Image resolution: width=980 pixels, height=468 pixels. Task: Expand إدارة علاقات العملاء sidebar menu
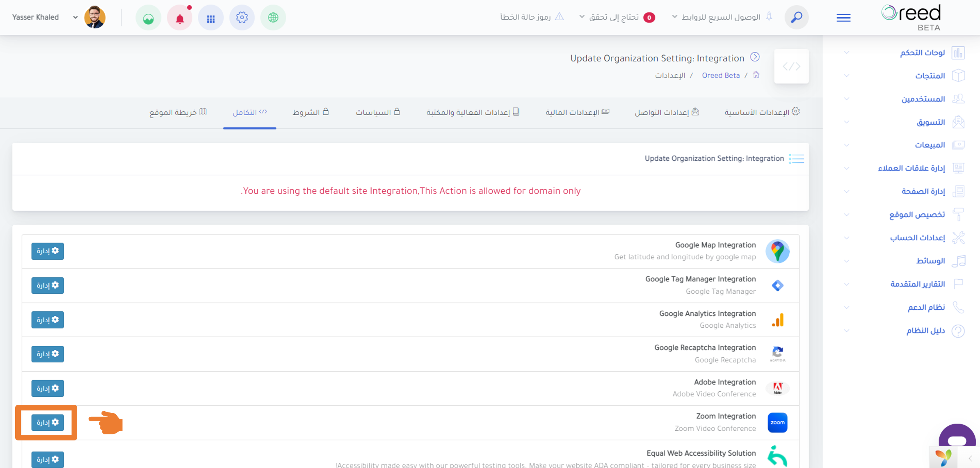(x=903, y=168)
